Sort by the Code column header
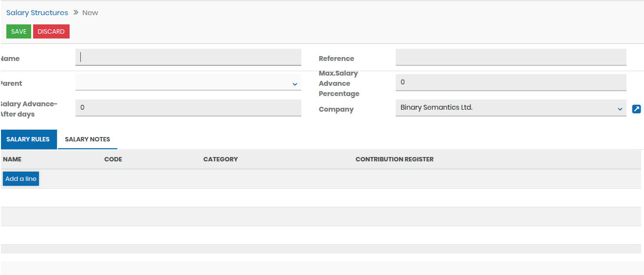Screen dimensions: 644x275 pyautogui.click(x=113, y=159)
